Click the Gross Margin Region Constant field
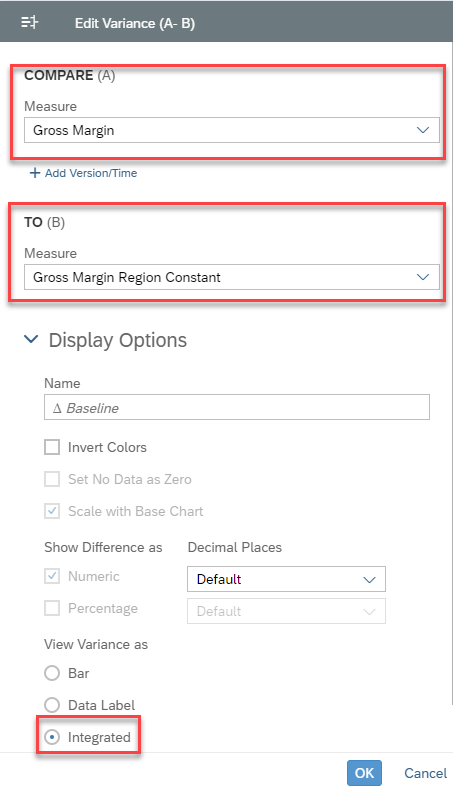The height and width of the screenshot is (791, 453). 232,277
